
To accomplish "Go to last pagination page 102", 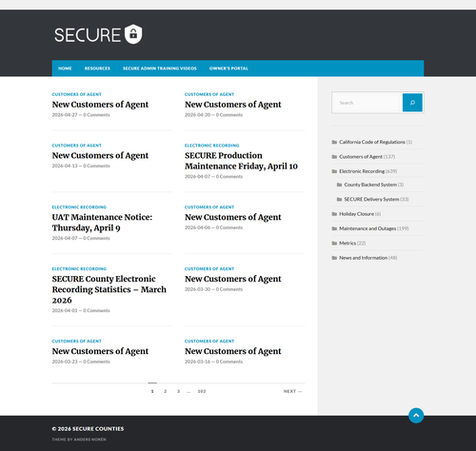I will point(202,391).
